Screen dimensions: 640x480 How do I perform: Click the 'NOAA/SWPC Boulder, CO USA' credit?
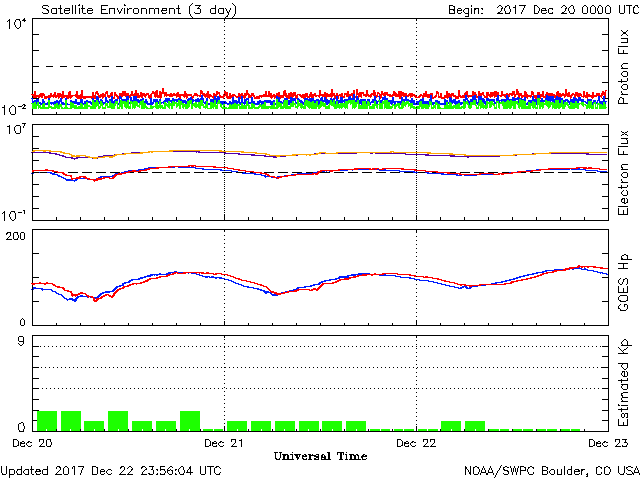552,471
